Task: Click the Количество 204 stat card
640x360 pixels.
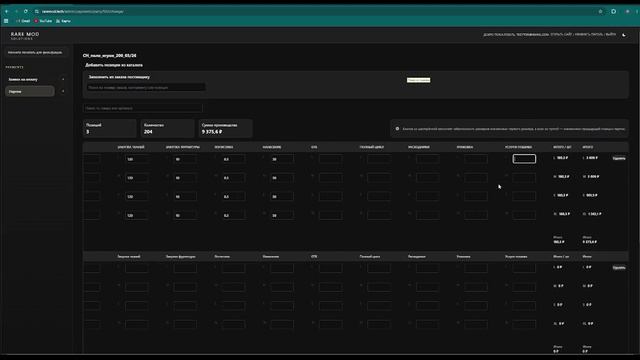Action: point(167,128)
